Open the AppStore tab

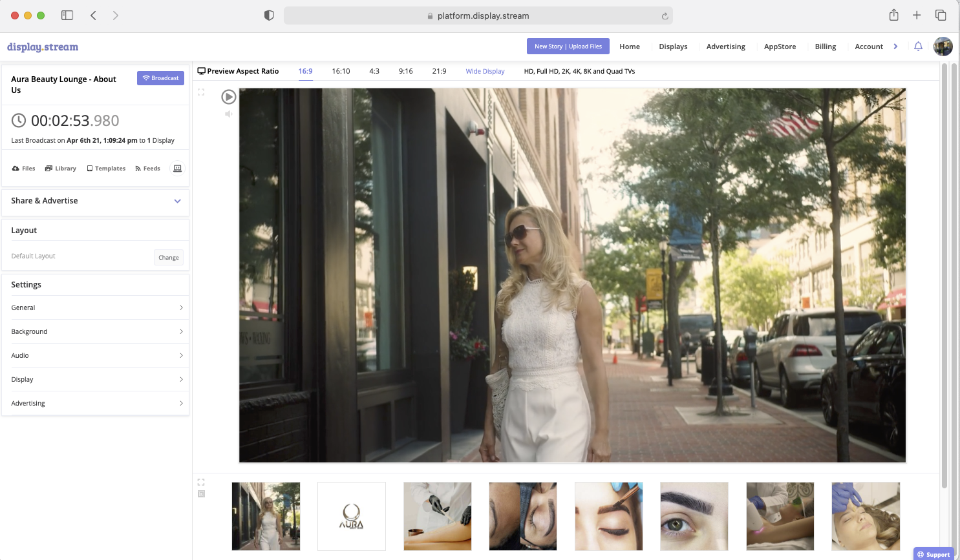780,47
